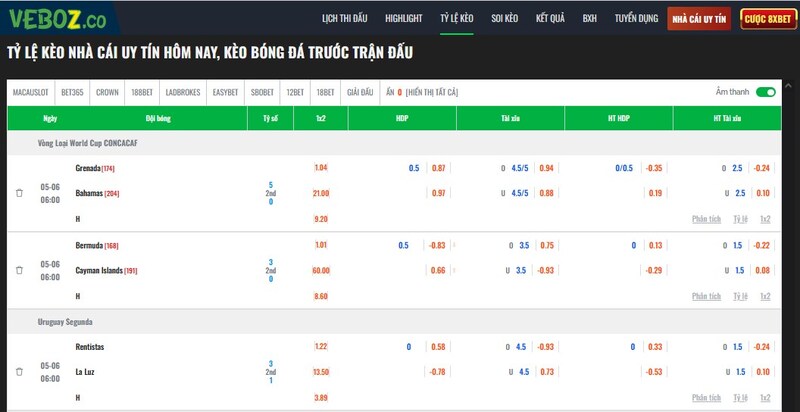Open Tỷ lệ link for Bermuda match
800x412 pixels.
pos(740,296)
